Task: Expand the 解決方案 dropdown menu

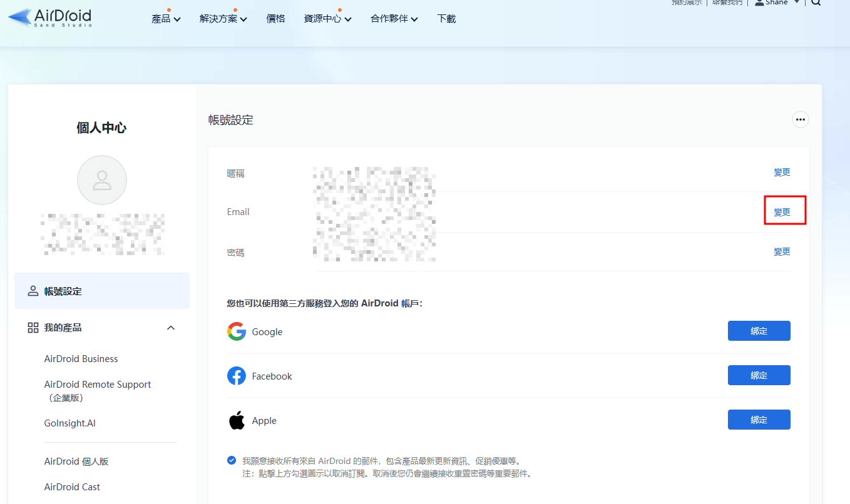Action: point(223,19)
